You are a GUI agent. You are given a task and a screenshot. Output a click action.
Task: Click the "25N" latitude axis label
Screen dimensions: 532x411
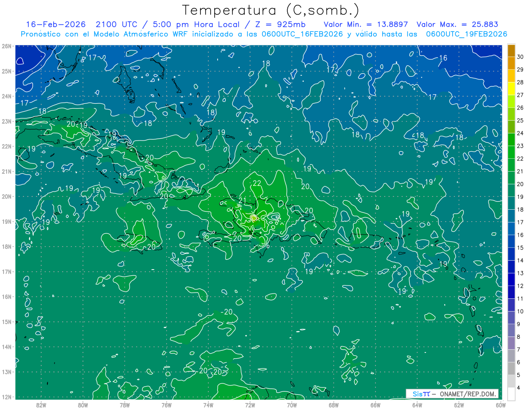coord(6,71)
